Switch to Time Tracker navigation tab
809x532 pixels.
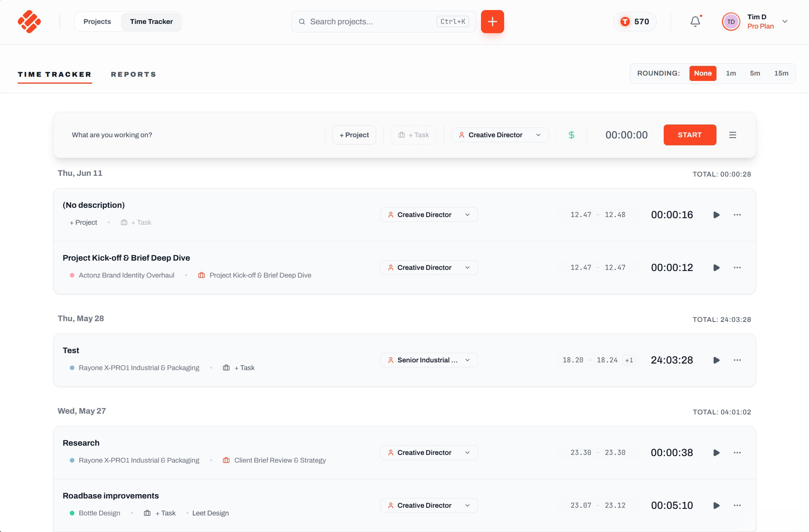click(151, 22)
